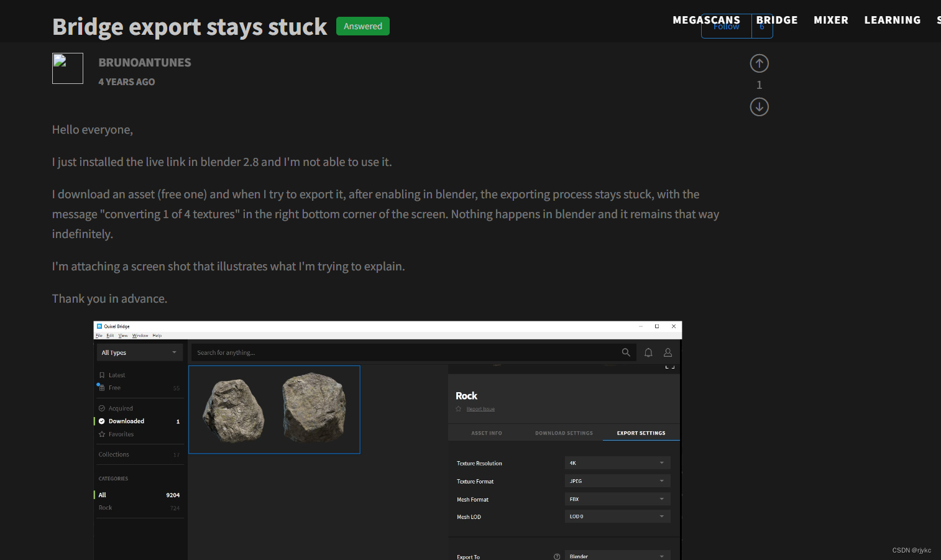
Task: Select Favorites in Bridge sidebar
Action: click(121, 434)
